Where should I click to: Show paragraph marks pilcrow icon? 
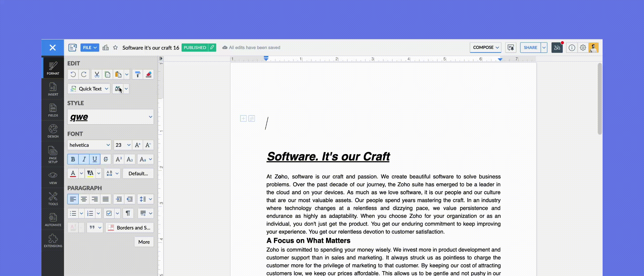pyautogui.click(x=128, y=213)
